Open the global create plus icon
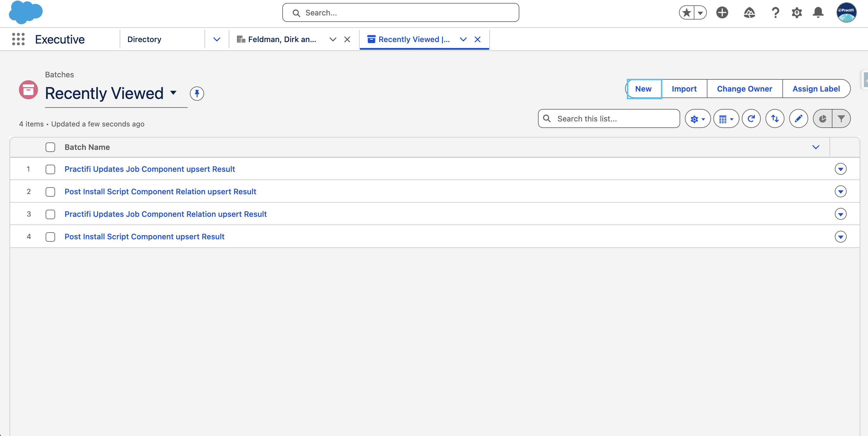Viewport: 868px width, 436px height. [722, 13]
